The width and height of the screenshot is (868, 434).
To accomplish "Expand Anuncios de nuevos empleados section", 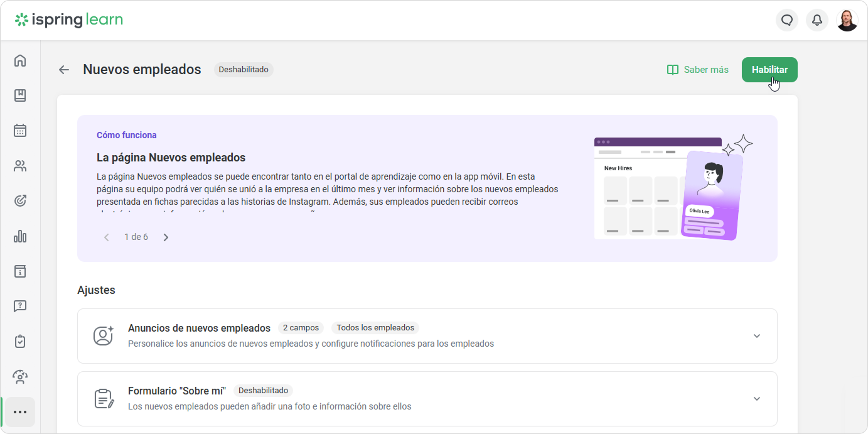I will click(756, 336).
